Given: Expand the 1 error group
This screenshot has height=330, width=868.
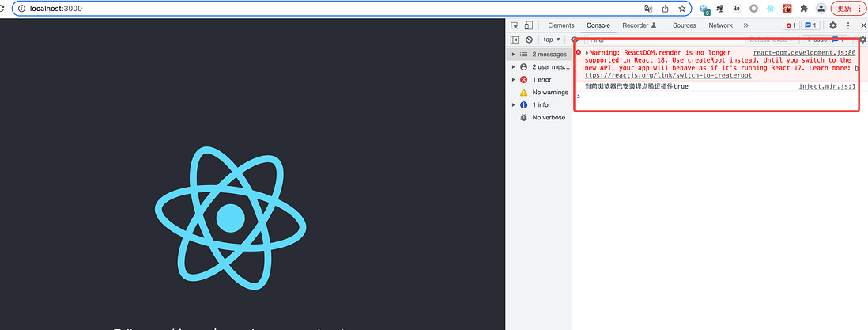Looking at the screenshot, I should pyautogui.click(x=513, y=80).
